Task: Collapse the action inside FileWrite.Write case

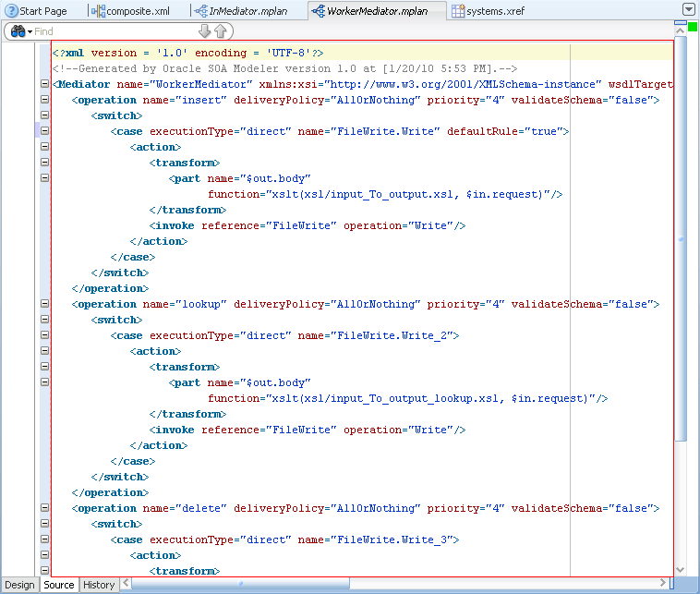Action: tap(44, 147)
